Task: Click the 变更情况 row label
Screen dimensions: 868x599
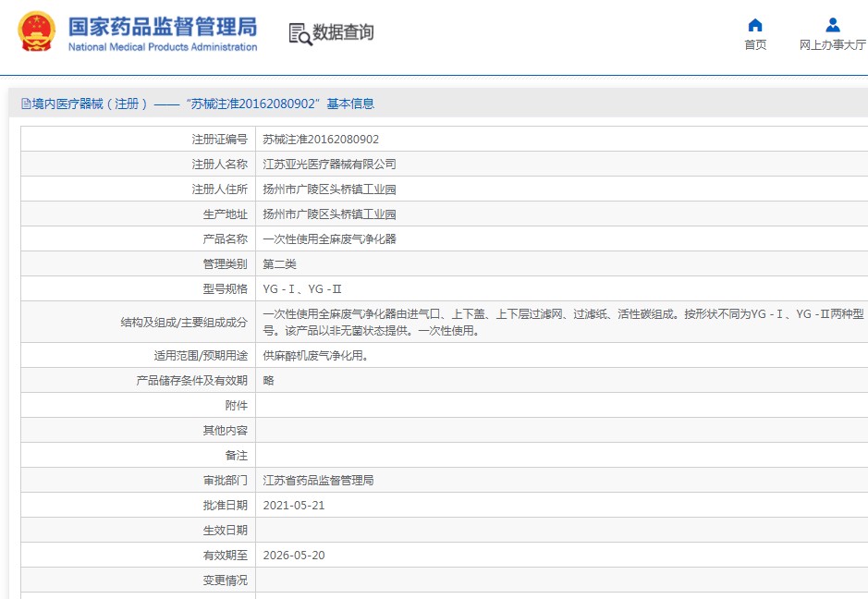Action: (225, 580)
